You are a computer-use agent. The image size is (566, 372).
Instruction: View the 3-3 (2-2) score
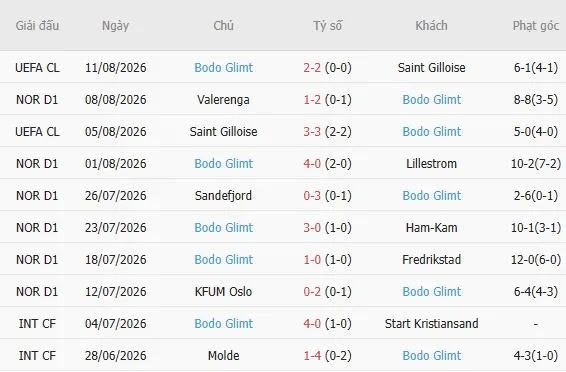[x=327, y=131]
